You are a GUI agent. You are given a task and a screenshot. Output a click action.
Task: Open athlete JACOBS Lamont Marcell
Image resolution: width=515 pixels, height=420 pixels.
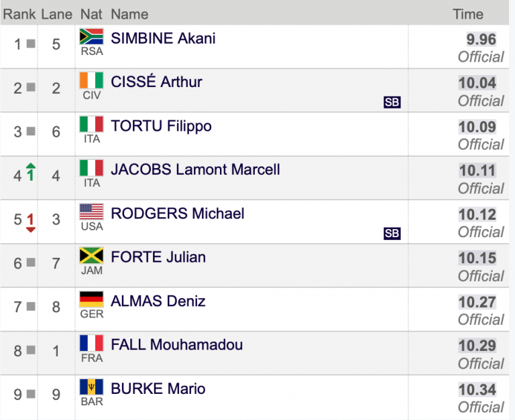pos(195,169)
